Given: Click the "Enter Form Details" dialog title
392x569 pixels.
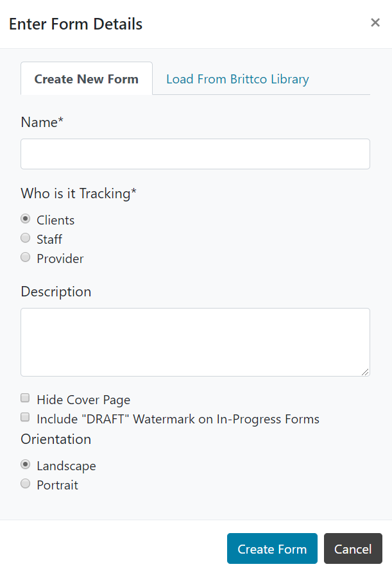Looking at the screenshot, I should click(x=76, y=24).
